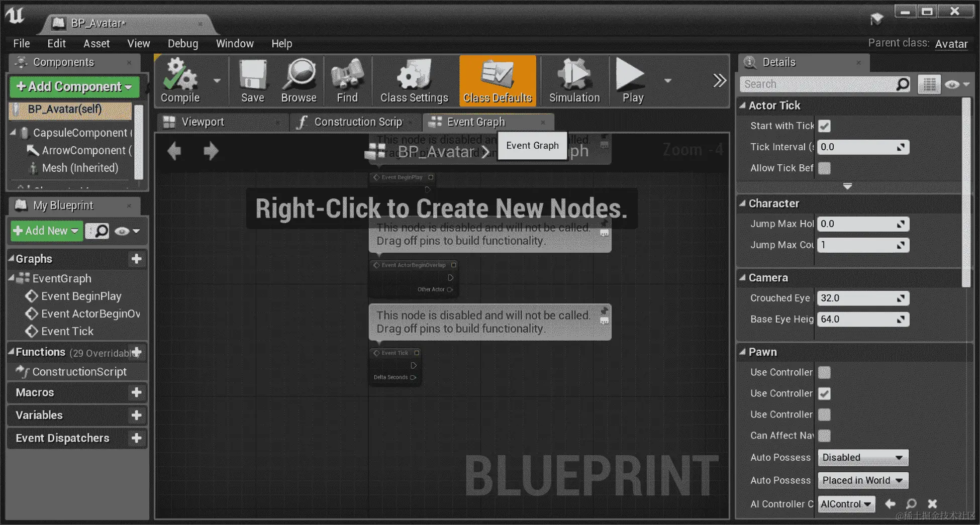The height and width of the screenshot is (525, 980).
Task: Toggle Can Affect Navigation checkbox
Action: pos(824,436)
